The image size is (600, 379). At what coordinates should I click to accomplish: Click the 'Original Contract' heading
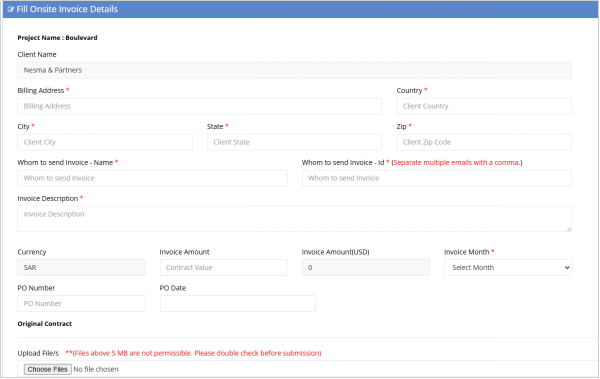click(44, 324)
